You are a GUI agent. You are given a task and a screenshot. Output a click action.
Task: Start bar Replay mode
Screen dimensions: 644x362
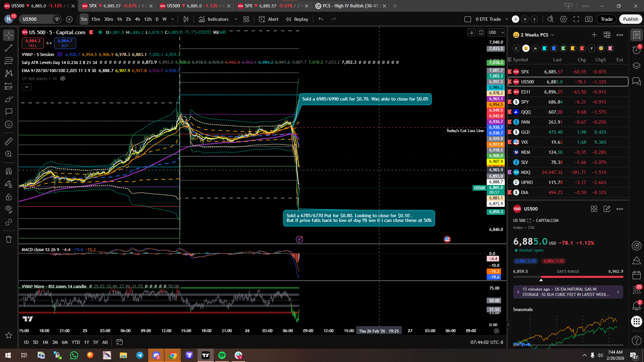click(x=297, y=19)
